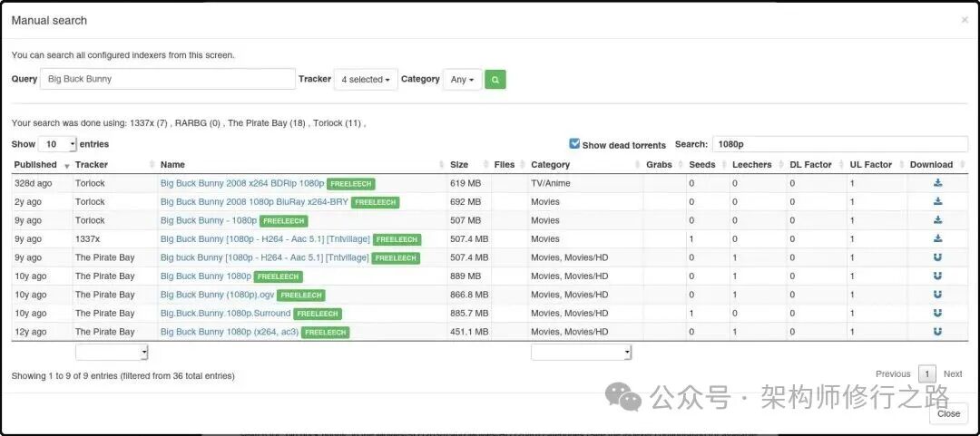The height and width of the screenshot is (436, 980).
Task: Open magnet link for the 889 MB result
Action: 937,276
